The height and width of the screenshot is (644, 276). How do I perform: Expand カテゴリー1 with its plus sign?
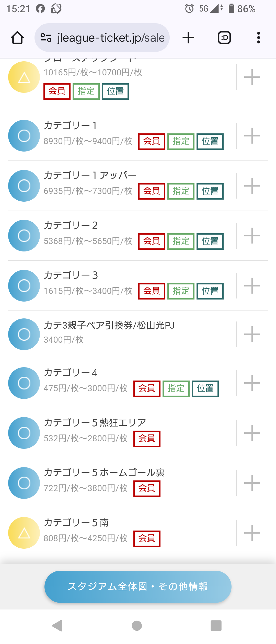click(x=252, y=136)
